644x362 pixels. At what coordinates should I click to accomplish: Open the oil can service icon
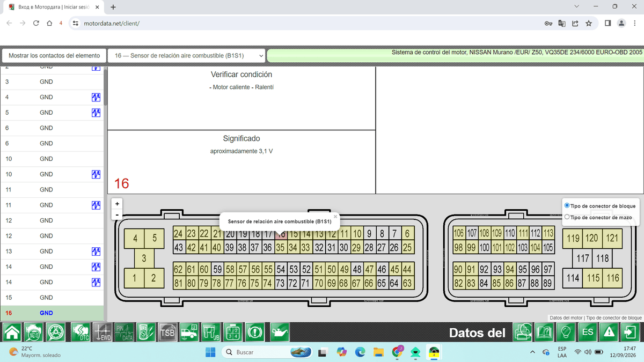280,333
